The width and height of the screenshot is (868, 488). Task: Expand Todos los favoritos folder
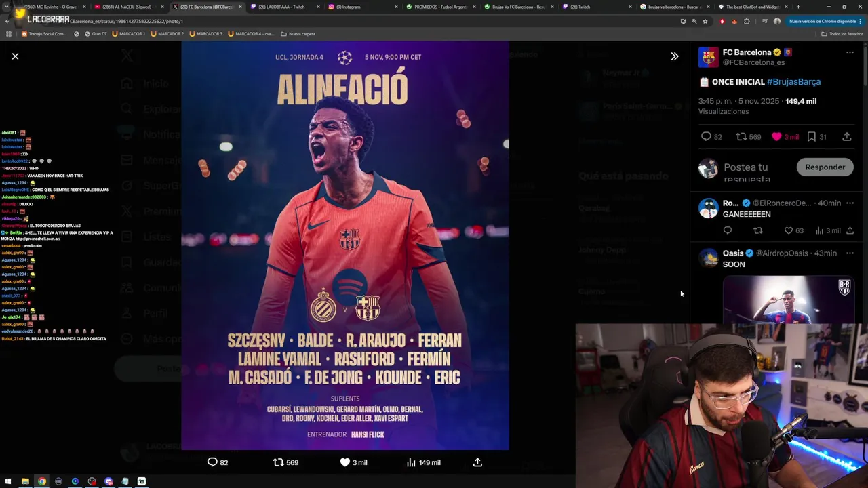842,33
